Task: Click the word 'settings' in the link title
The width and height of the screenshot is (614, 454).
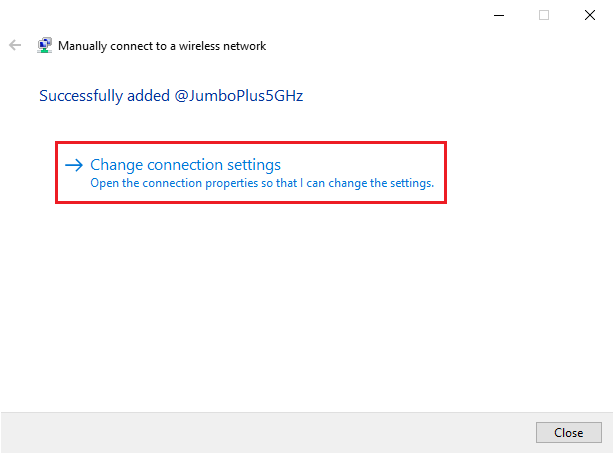Action: click(x=254, y=165)
